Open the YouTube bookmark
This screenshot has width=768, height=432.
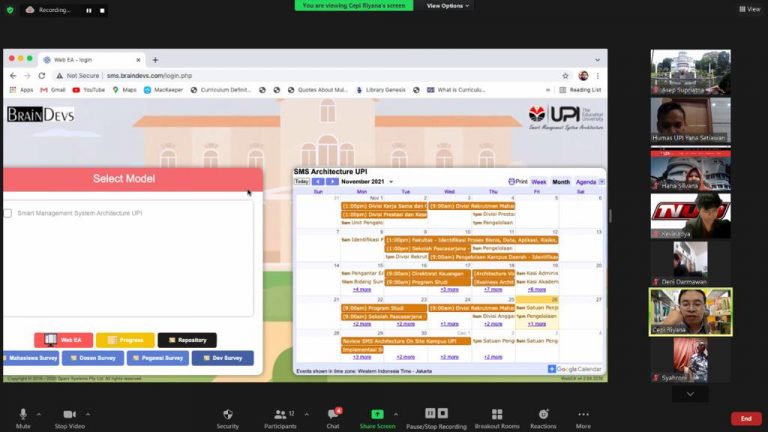[89, 90]
